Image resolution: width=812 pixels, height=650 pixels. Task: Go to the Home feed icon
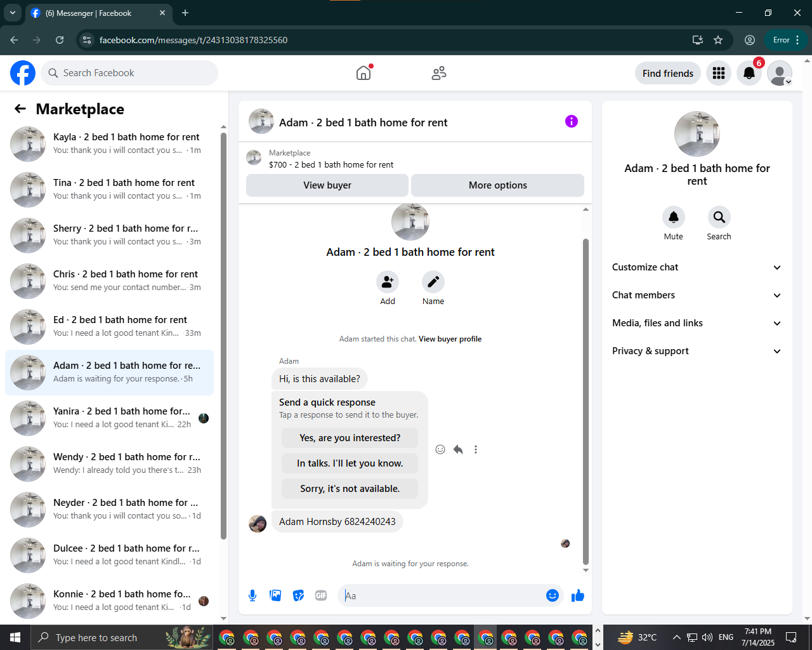(x=363, y=73)
